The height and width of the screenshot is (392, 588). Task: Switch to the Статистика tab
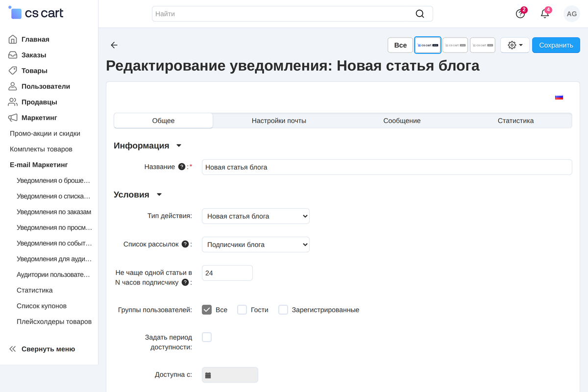pos(515,121)
